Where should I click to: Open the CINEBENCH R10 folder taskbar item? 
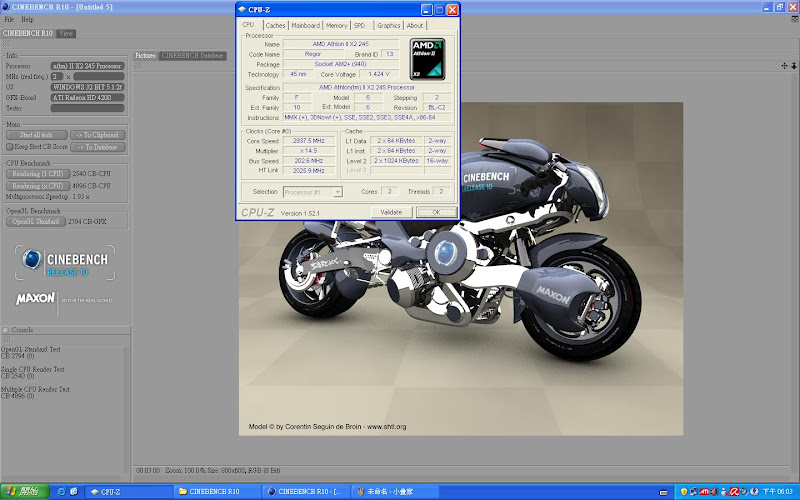(x=218, y=492)
